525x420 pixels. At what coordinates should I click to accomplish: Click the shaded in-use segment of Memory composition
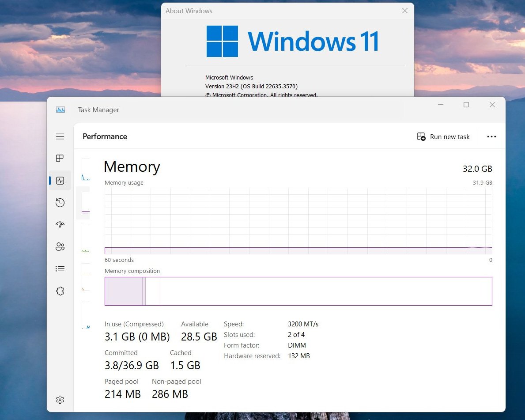coord(123,291)
